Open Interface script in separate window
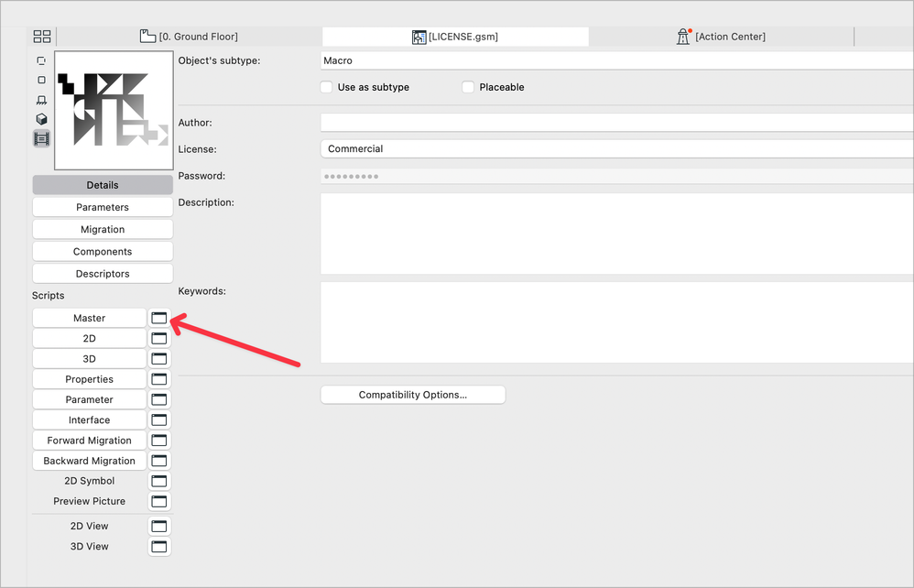This screenshot has width=914, height=588. (x=159, y=420)
